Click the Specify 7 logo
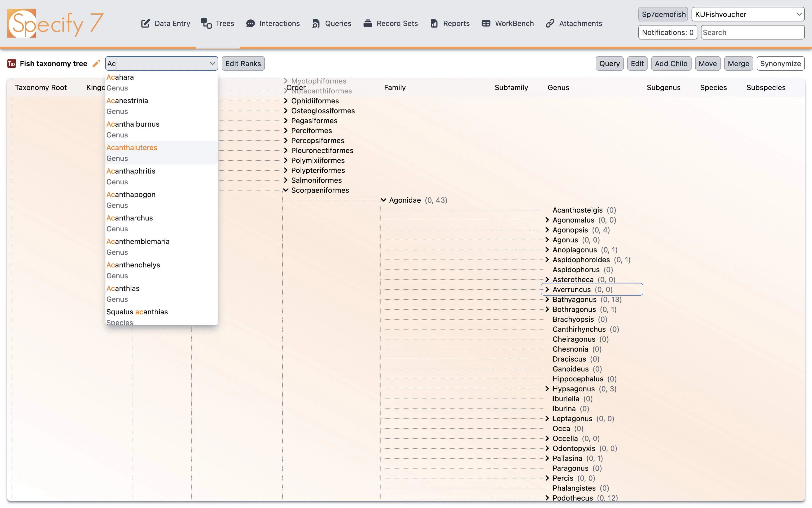 click(x=55, y=23)
